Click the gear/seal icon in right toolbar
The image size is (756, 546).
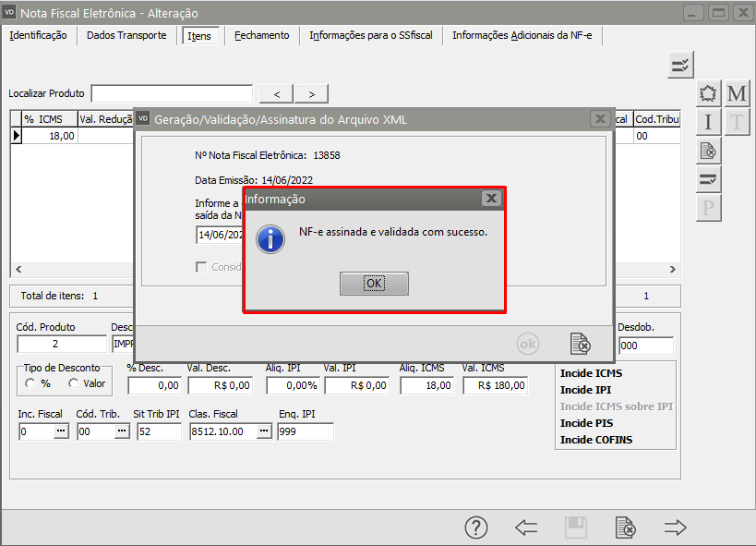708,94
